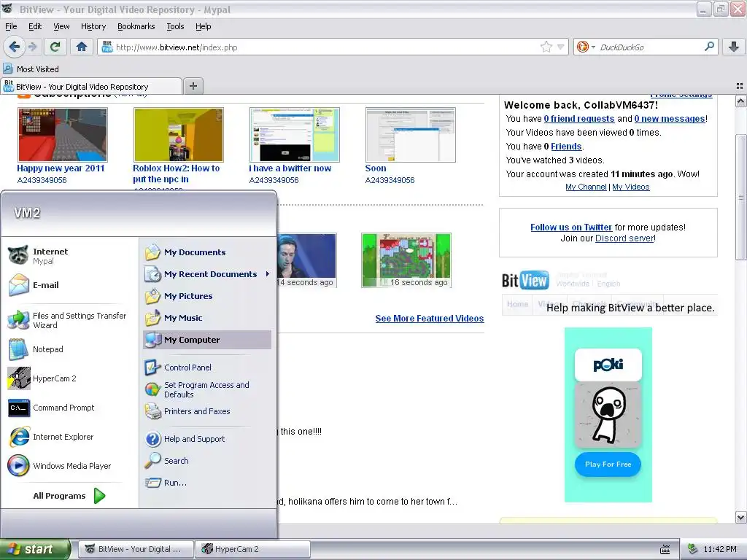Open the Soon video thumbnail
This screenshot has width=747, height=560.
click(x=410, y=135)
